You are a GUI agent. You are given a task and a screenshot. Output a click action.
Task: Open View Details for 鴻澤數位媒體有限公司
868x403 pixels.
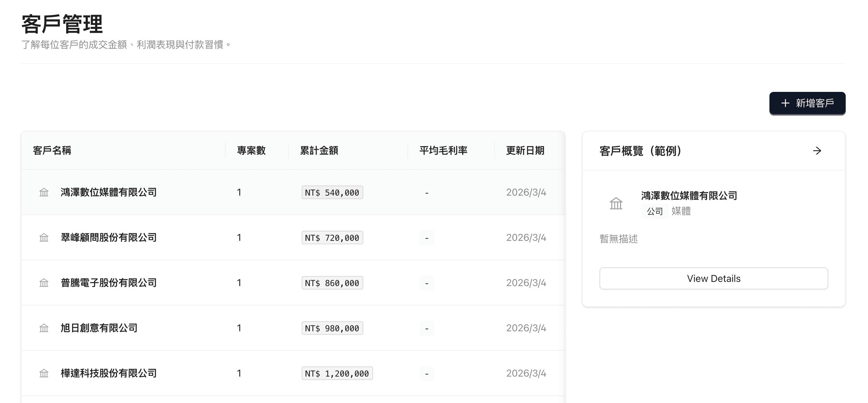click(x=713, y=278)
